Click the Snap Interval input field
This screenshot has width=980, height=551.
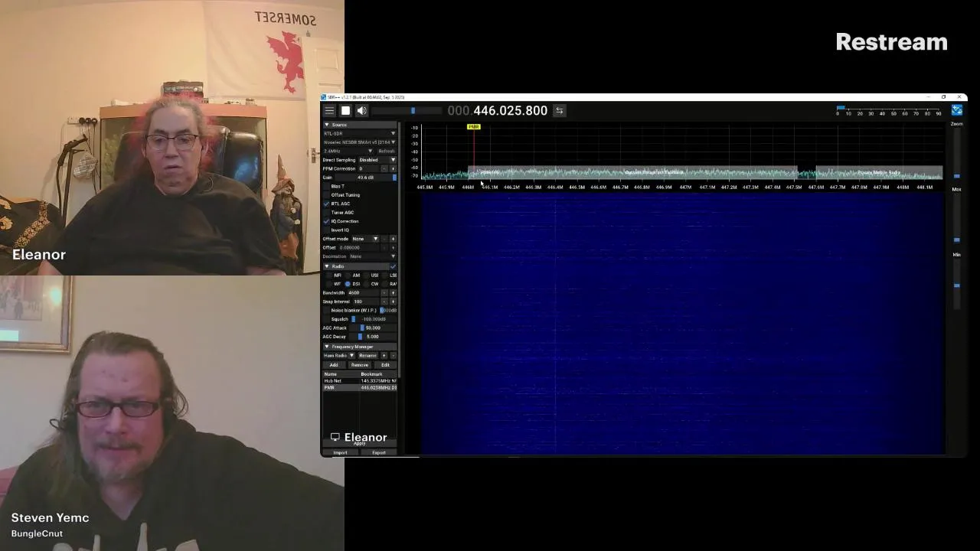[x=366, y=302]
